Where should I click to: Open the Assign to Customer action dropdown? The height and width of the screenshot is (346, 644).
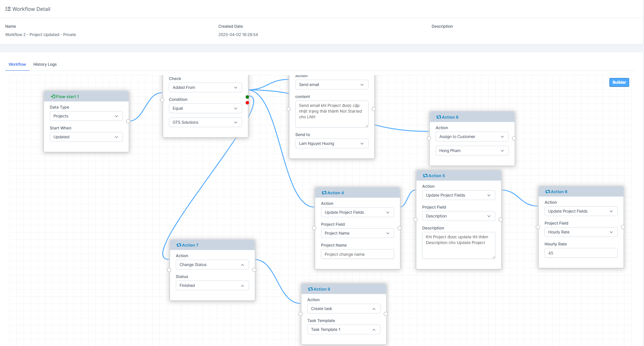point(472,137)
